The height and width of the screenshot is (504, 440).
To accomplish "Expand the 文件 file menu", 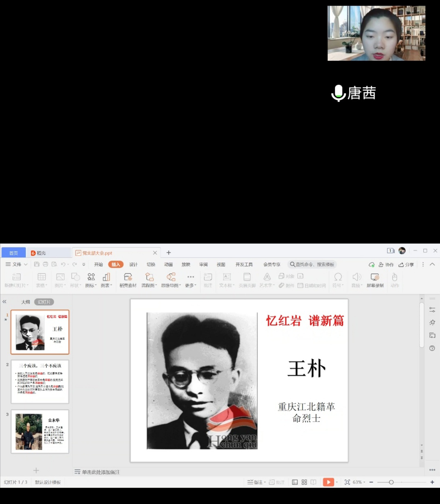I will [17, 264].
